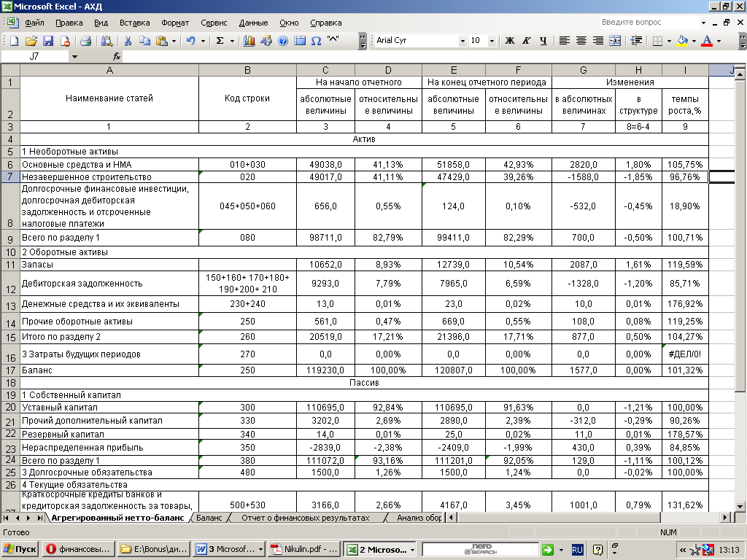Click green Nero search go arrow
The width and height of the screenshot is (747, 560).
coord(548,550)
